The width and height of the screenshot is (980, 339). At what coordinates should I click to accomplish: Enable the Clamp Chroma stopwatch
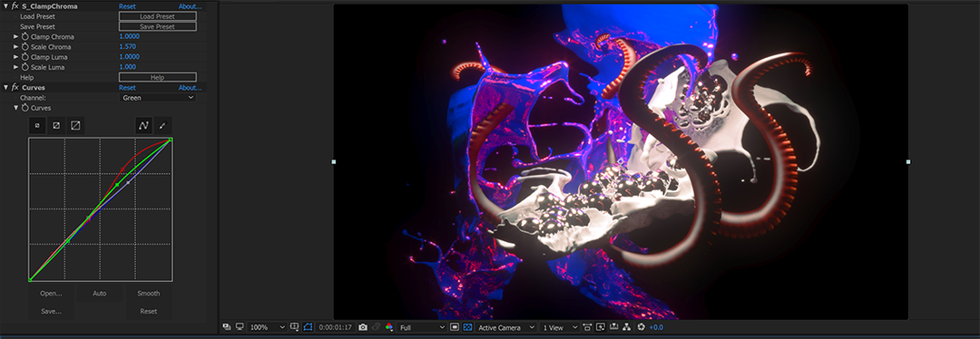[25, 37]
